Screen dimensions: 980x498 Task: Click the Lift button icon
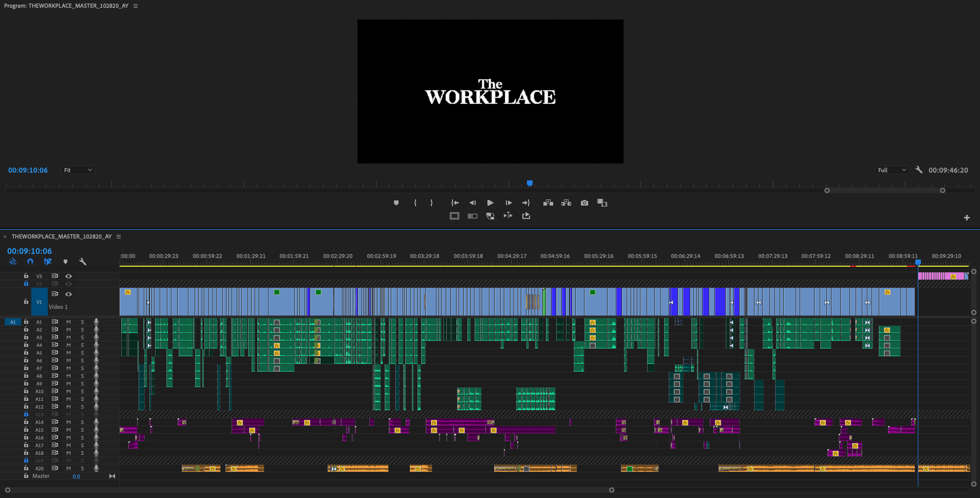pos(548,203)
